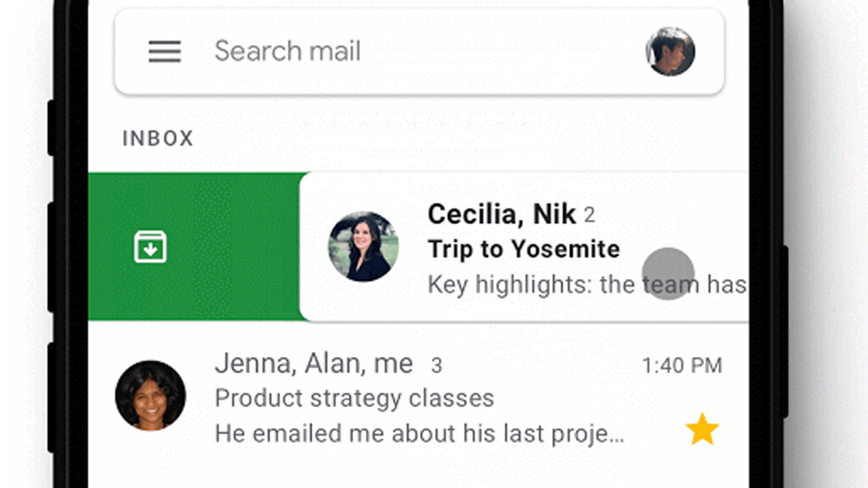Open the account switcher via profile photo
This screenshot has height=488, width=868.
[671, 50]
